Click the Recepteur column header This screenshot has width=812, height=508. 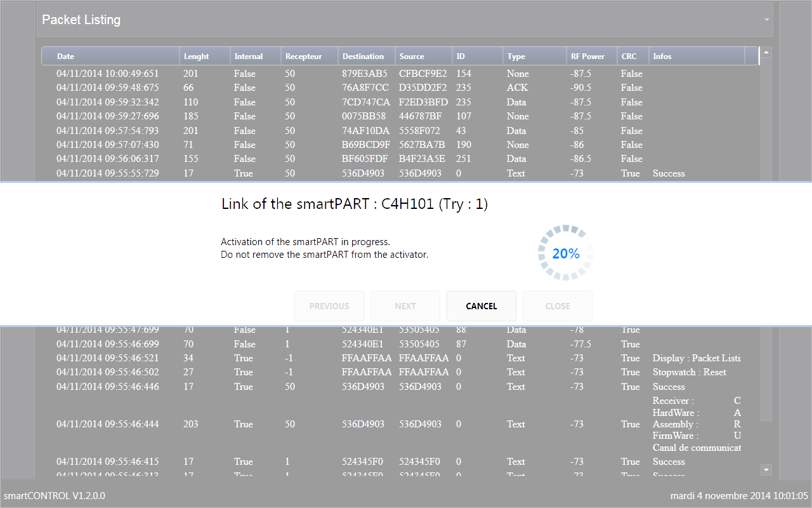309,57
